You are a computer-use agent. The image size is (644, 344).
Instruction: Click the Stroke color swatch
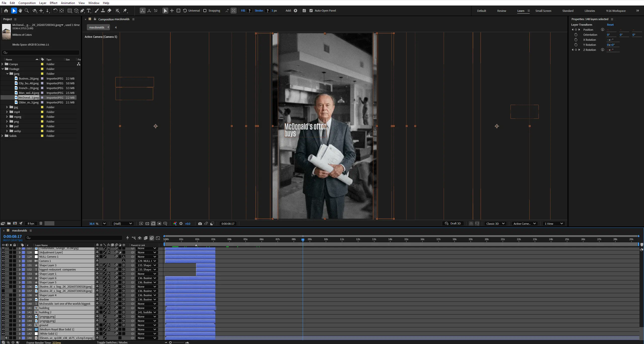[268, 11]
